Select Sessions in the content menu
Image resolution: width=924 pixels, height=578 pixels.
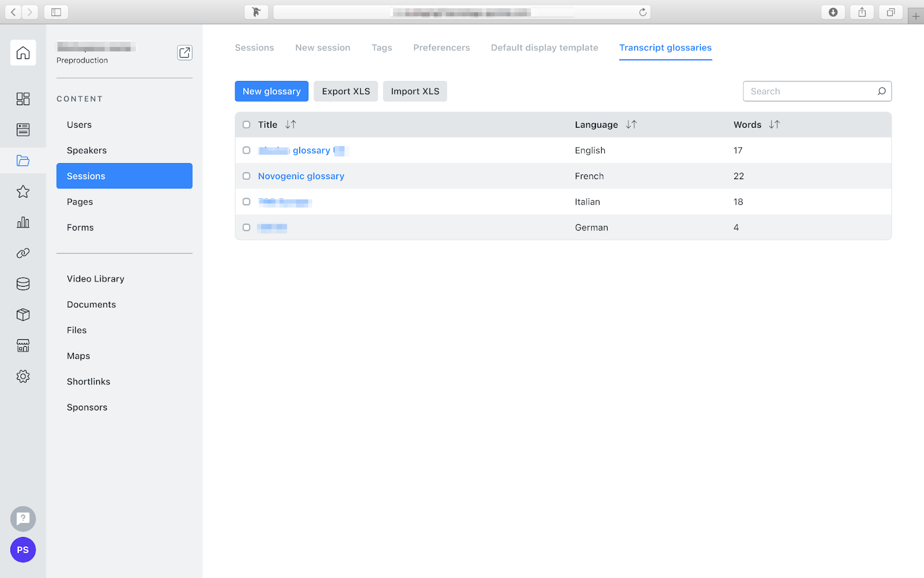click(x=124, y=176)
